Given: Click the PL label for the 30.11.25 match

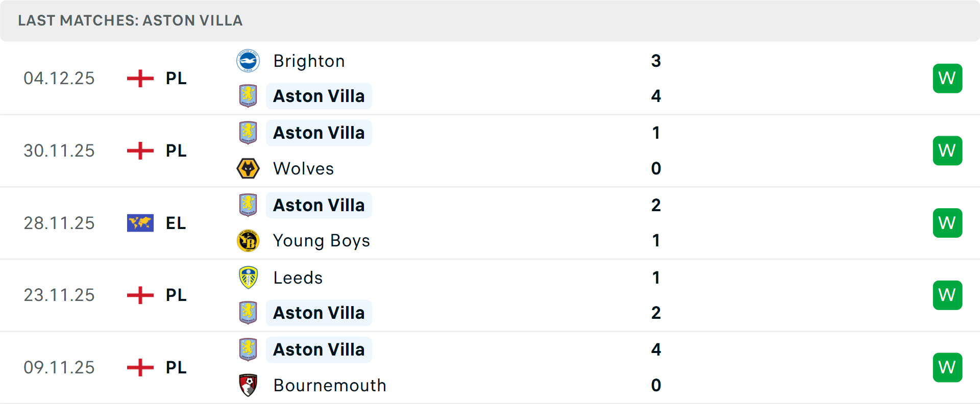Looking at the screenshot, I should click(176, 150).
